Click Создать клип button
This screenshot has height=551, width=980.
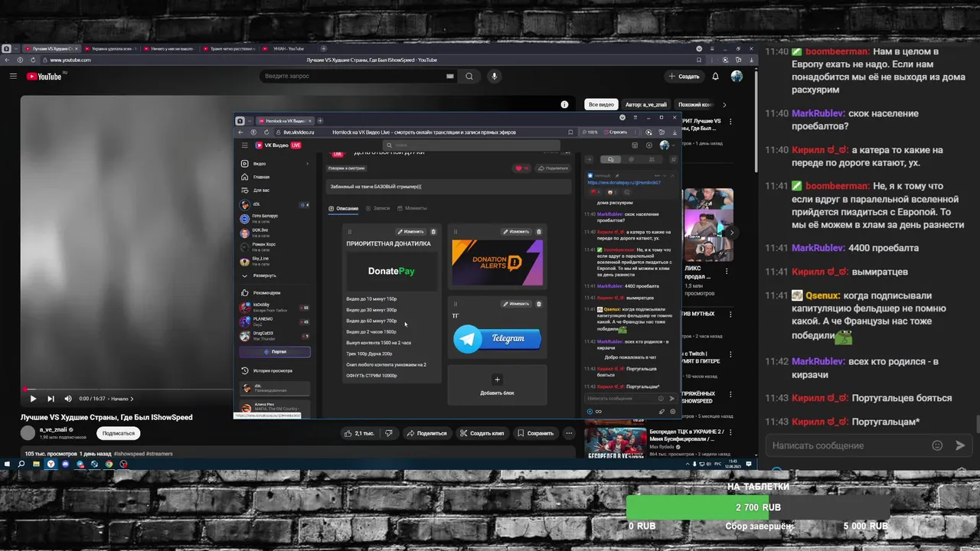pyautogui.click(x=482, y=433)
